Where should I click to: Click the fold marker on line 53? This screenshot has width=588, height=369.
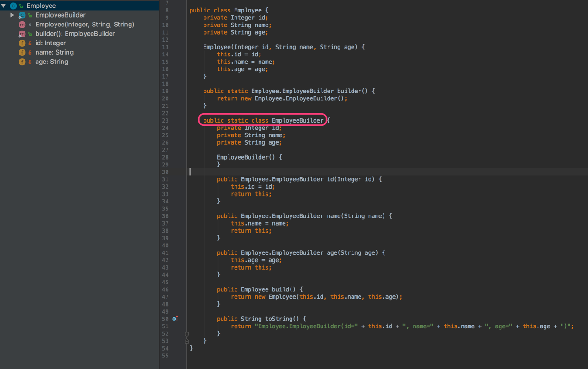pyautogui.click(x=186, y=341)
